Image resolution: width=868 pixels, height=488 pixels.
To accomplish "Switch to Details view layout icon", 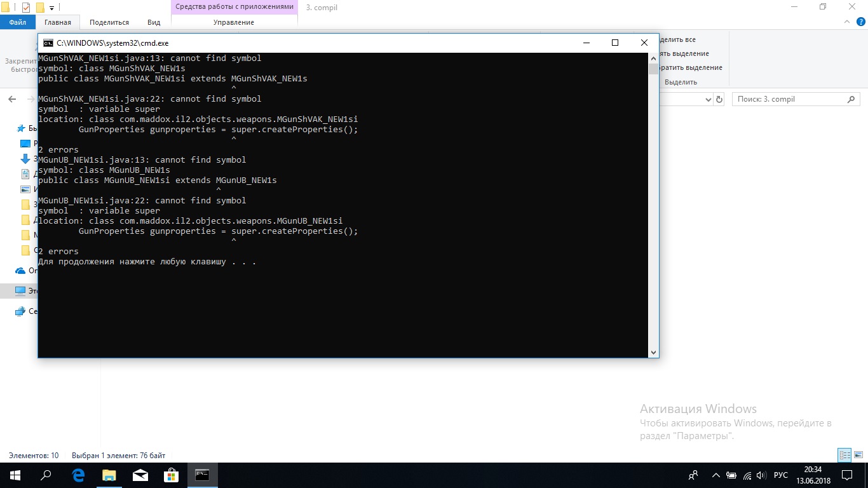I will (x=844, y=455).
